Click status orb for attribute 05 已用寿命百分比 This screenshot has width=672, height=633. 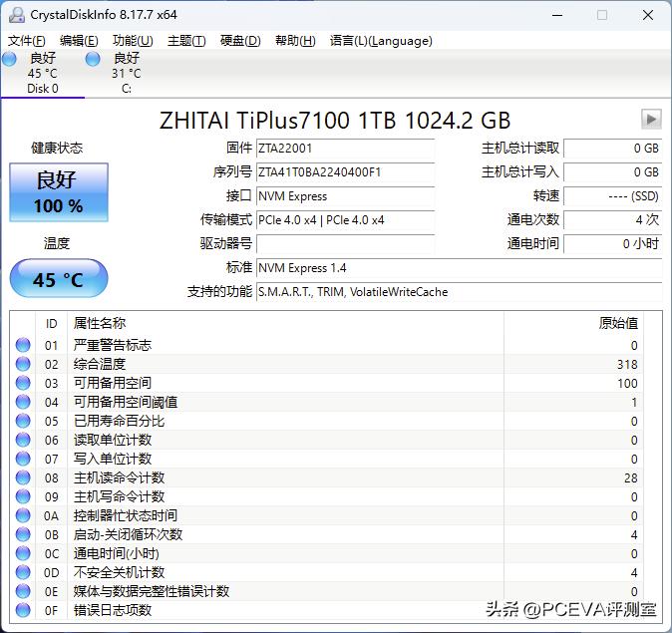23,421
